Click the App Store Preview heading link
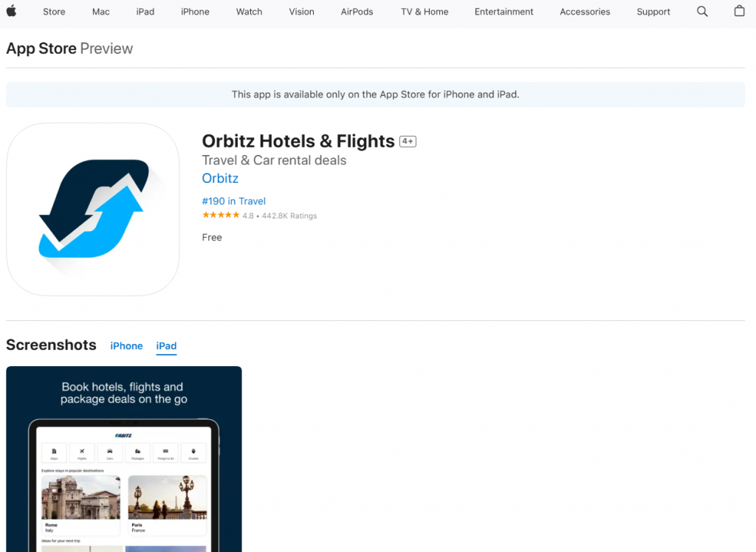The image size is (756, 552). point(41,48)
